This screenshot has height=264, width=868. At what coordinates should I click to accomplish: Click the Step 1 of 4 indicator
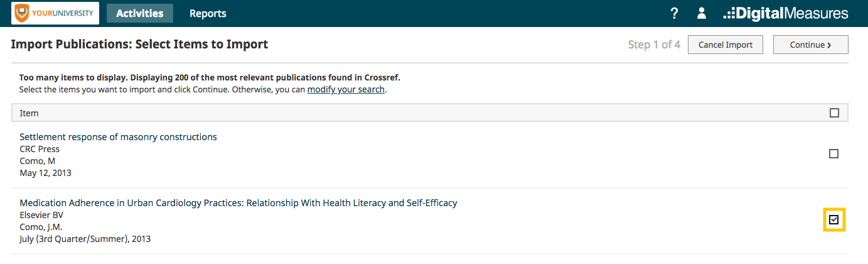coord(654,45)
